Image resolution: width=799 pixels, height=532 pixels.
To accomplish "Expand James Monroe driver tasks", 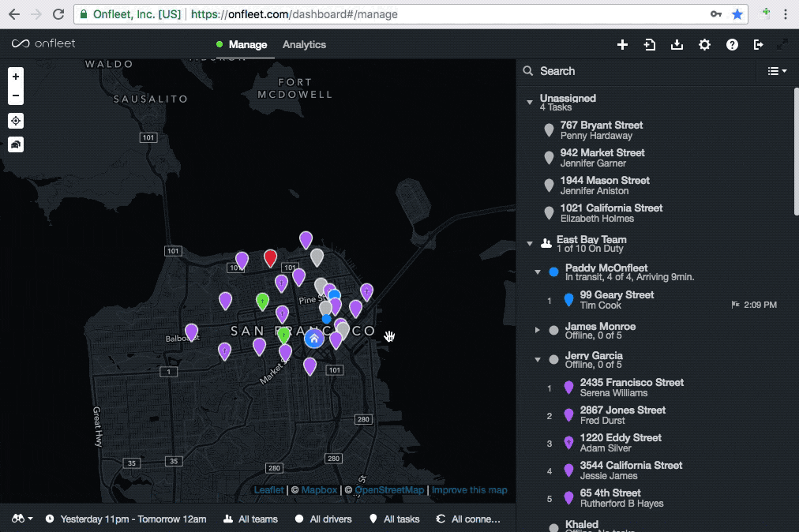I will (x=538, y=330).
